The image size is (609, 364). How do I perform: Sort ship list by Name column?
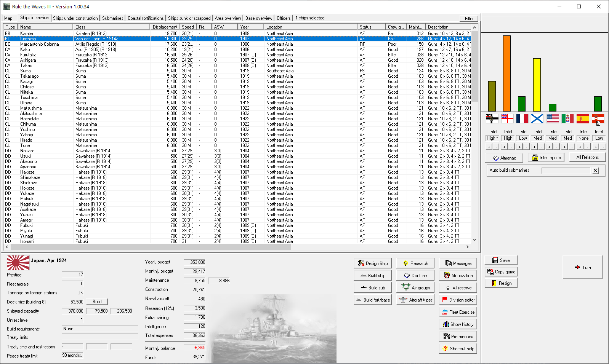46,27
